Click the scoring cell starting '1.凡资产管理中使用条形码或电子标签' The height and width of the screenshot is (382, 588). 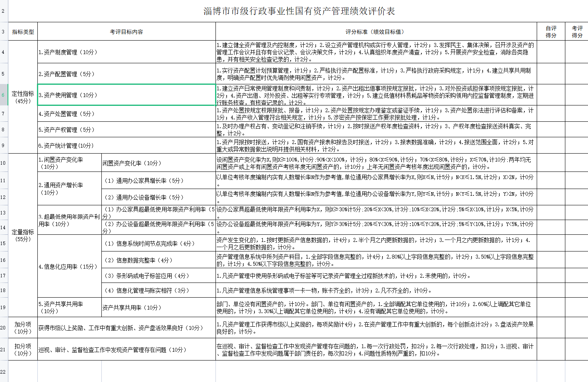pos(376,275)
